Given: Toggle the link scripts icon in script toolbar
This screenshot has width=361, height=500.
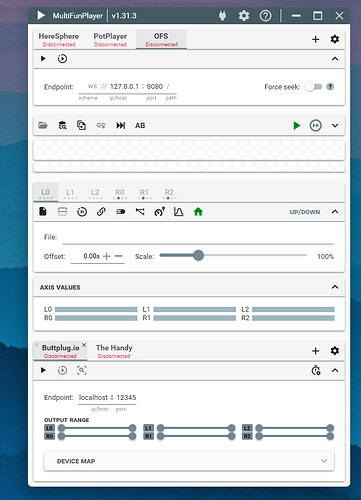Looking at the screenshot, I should click(x=101, y=125).
